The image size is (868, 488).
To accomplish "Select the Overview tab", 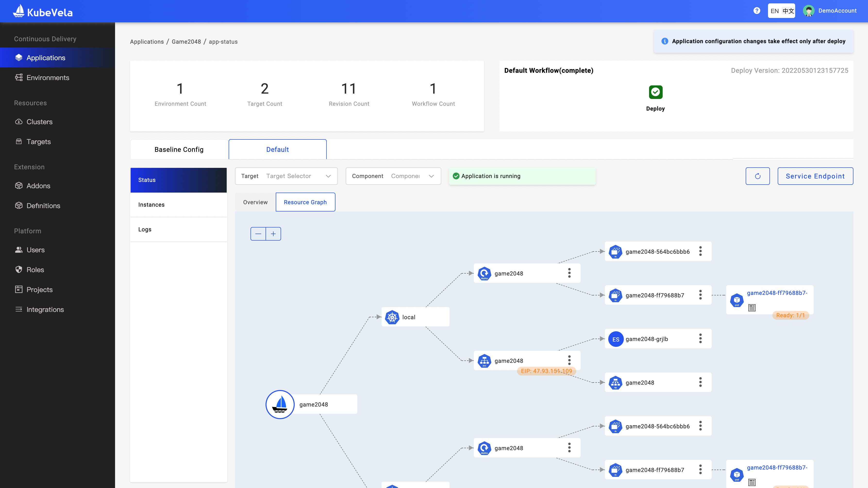I will coord(255,202).
